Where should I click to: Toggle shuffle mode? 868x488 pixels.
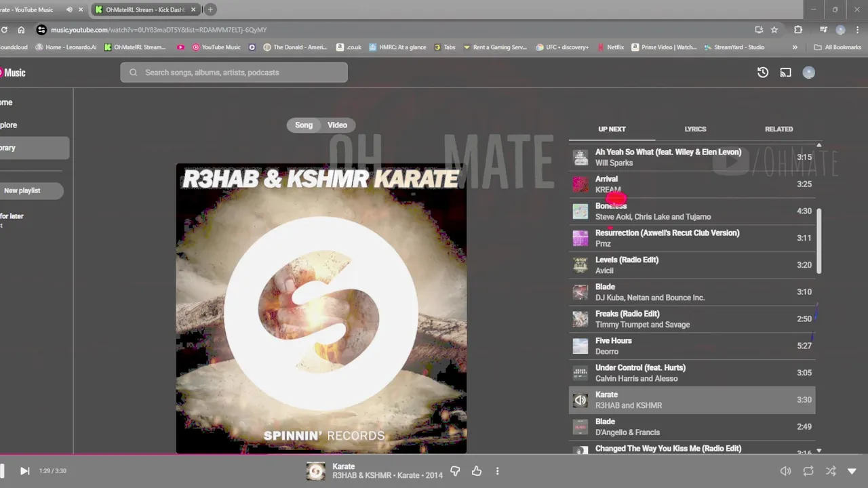[x=830, y=471]
